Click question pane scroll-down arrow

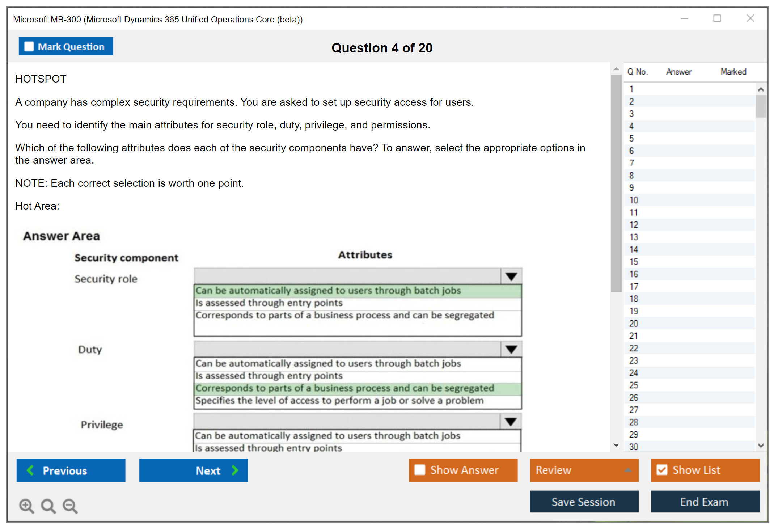point(616,445)
